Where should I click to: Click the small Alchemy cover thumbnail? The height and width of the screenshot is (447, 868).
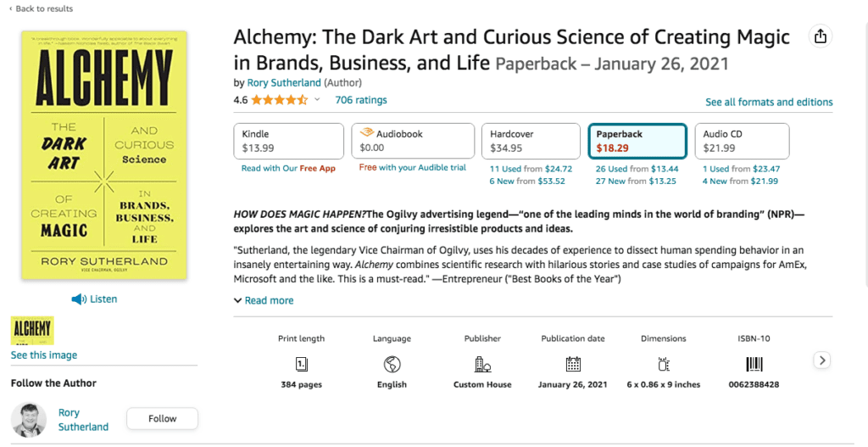pos(32,330)
